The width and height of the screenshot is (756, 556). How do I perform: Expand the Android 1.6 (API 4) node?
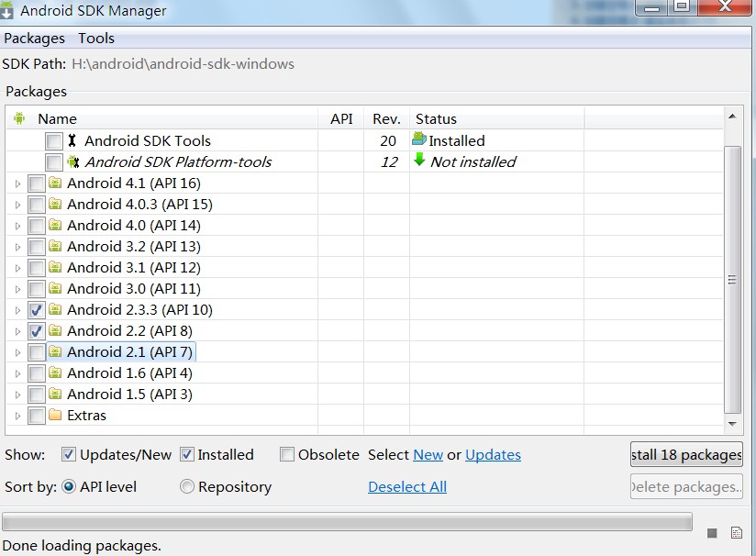(x=17, y=373)
